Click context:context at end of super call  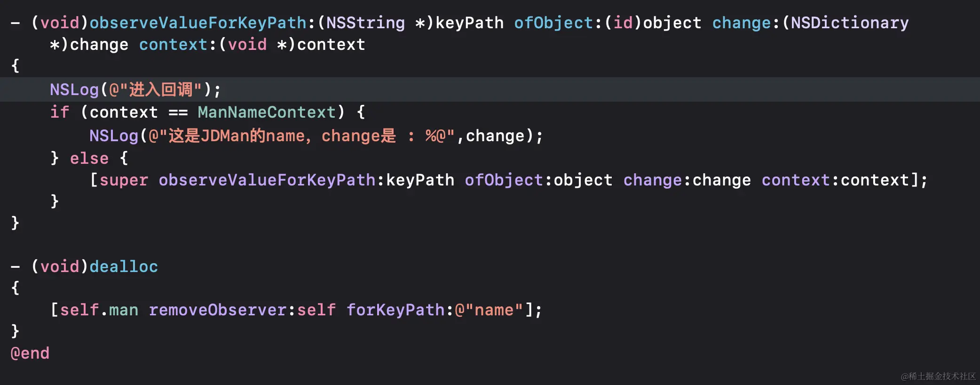click(x=835, y=180)
